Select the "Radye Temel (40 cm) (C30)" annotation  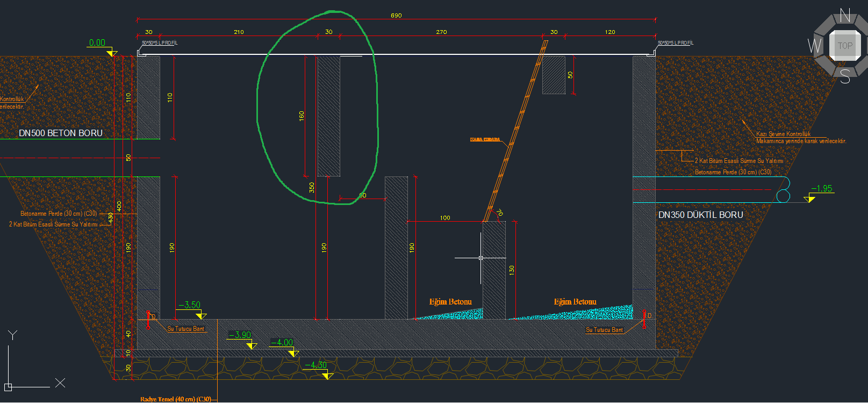[x=176, y=399]
